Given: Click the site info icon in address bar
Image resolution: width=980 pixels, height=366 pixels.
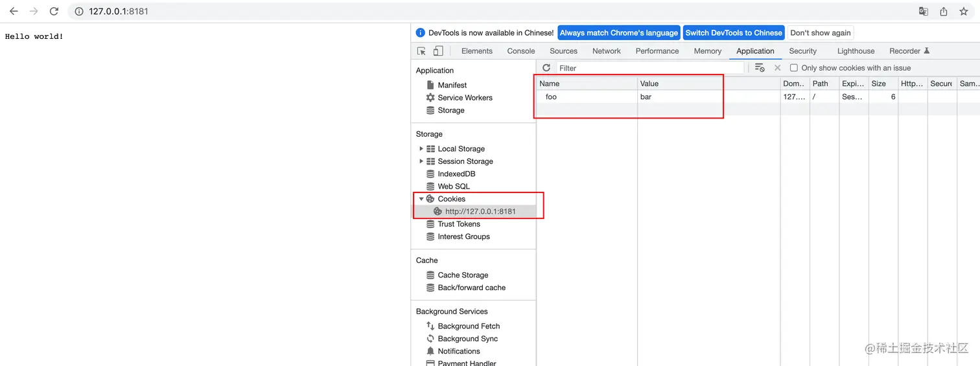Looking at the screenshot, I should 78,12.
